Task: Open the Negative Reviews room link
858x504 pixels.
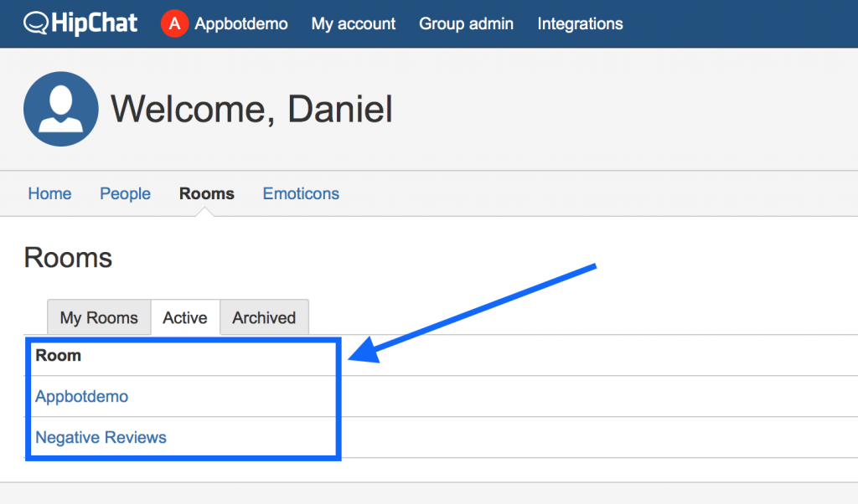Action: (x=101, y=437)
